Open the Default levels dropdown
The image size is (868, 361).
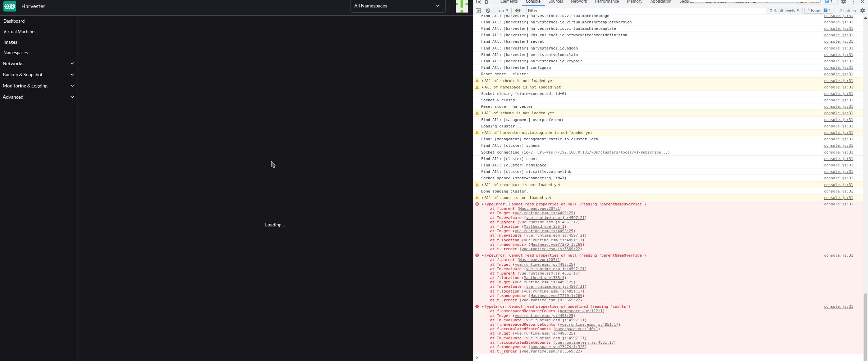[784, 11]
